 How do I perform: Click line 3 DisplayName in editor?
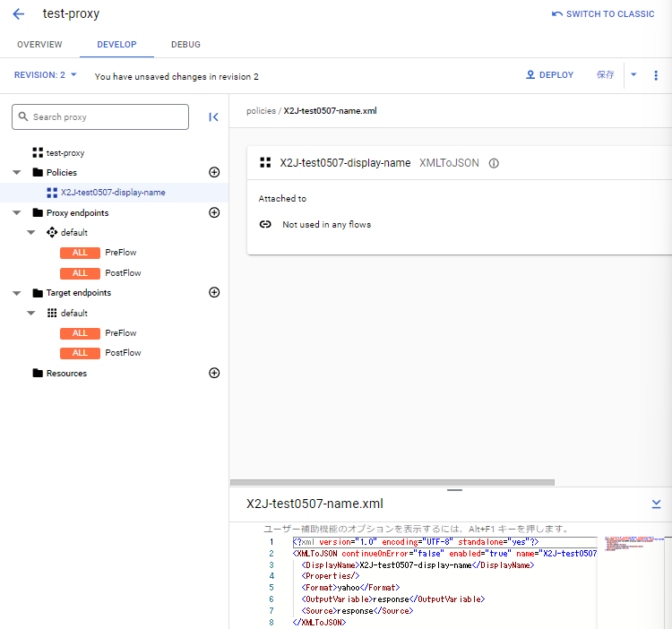point(418,565)
